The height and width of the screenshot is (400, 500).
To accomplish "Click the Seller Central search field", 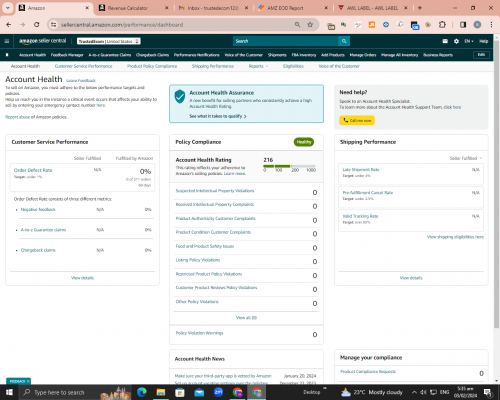I will click(285, 41).
